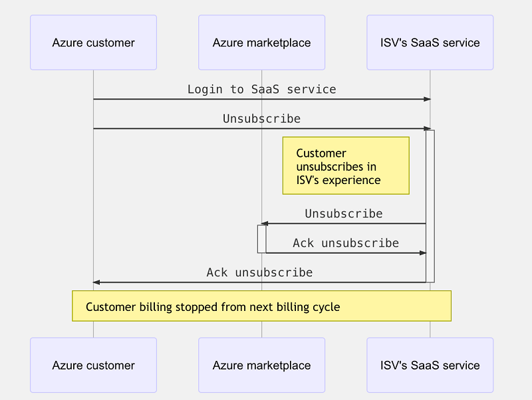Viewport: 532px width, 400px height.
Task: Click the 'Ack unsubscribe' reply arrow to ISV
Action: [346, 252]
